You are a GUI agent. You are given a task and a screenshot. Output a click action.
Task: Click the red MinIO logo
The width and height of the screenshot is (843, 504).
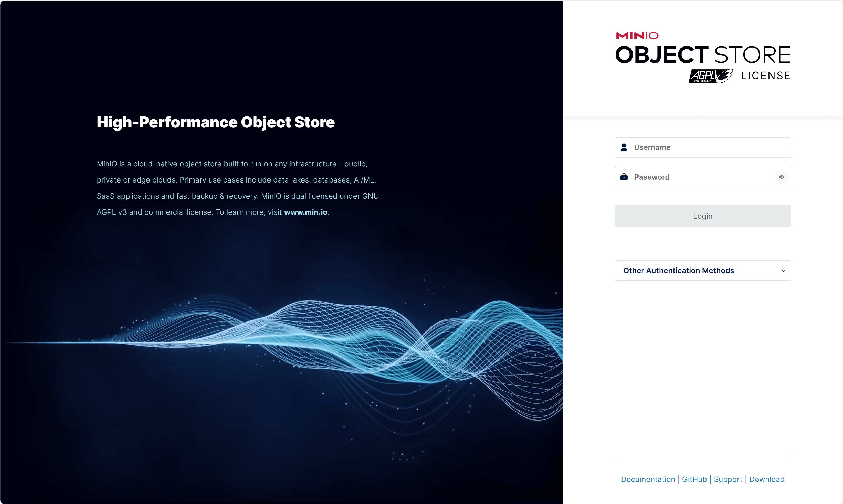click(x=637, y=36)
